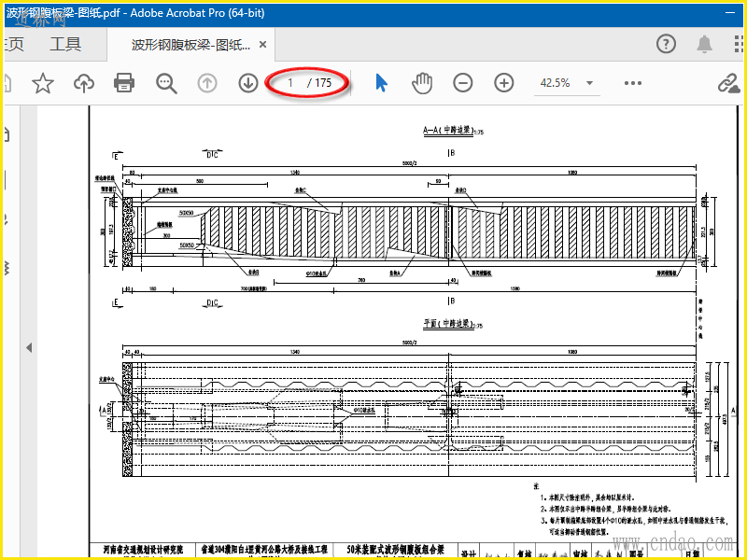Go to the previous page
Screen dimensions: 747x560
pyautogui.click(x=207, y=83)
